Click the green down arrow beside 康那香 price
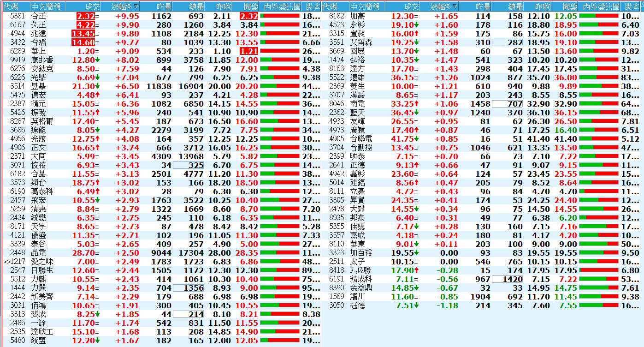Viewport: 644px width, 347px height. pos(98,60)
